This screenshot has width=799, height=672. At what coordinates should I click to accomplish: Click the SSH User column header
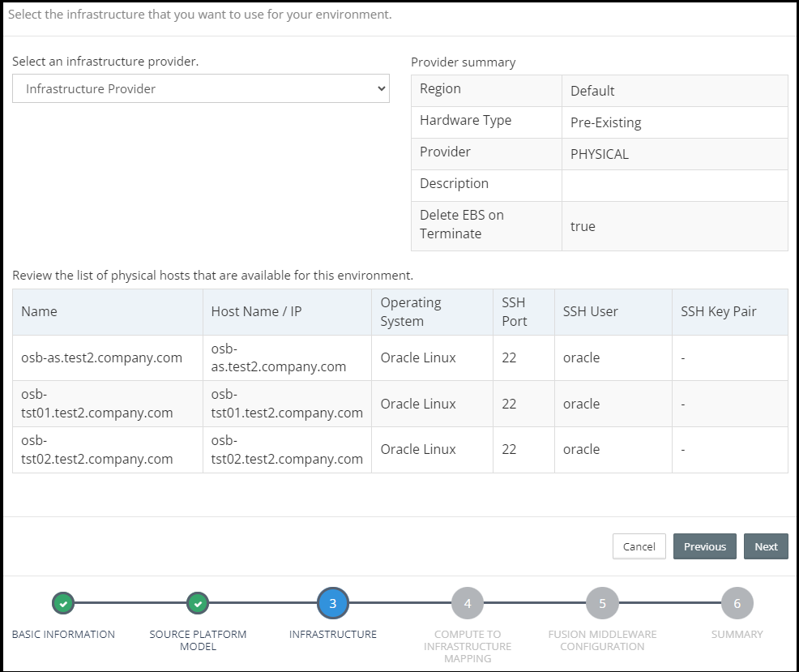click(591, 312)
